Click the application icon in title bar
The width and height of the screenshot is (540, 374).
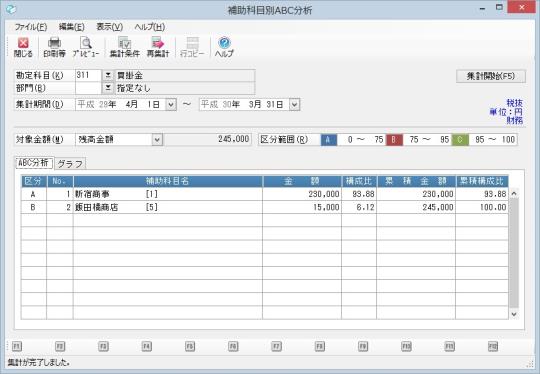tap(11, 9)
